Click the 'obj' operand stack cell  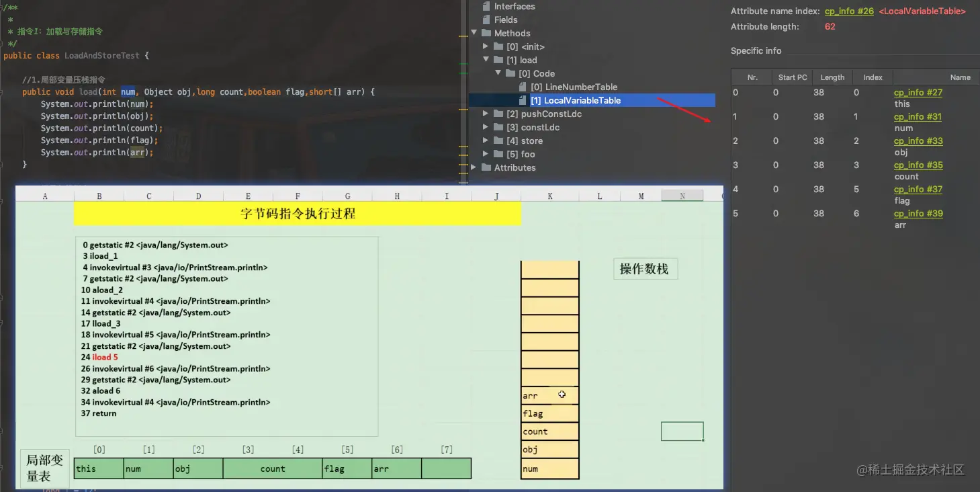[x=550, y=450]
